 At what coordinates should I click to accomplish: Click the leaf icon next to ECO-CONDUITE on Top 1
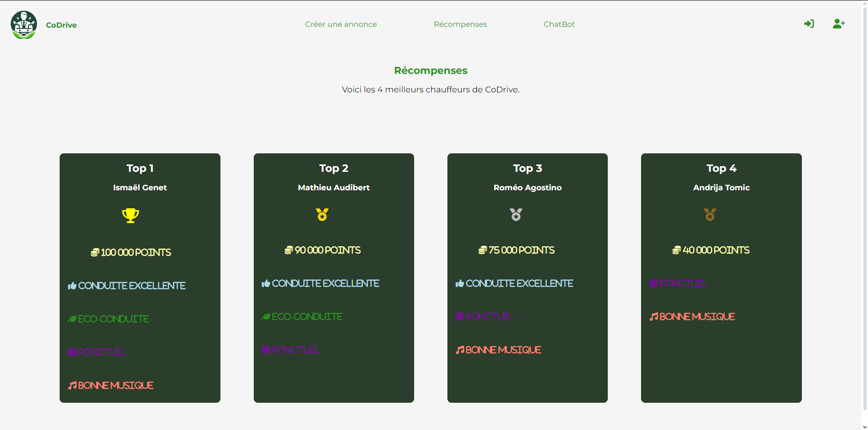coord(72,318)
